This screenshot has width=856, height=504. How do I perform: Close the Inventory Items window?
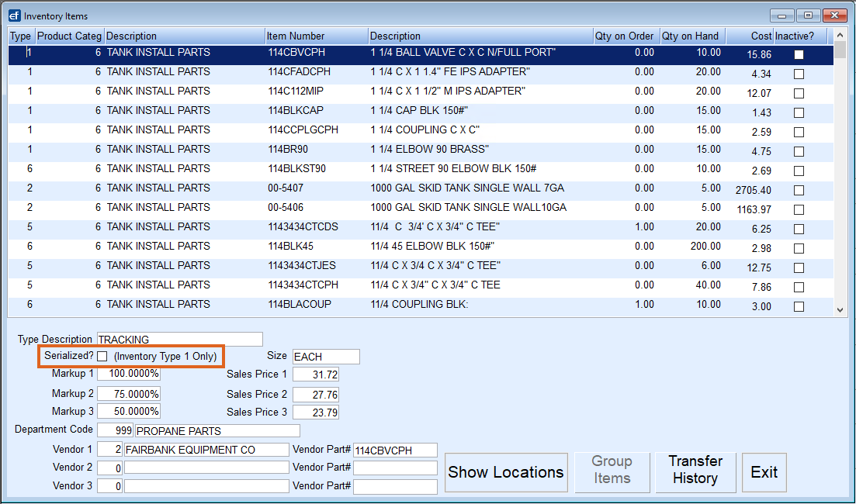tap(834, 16)
